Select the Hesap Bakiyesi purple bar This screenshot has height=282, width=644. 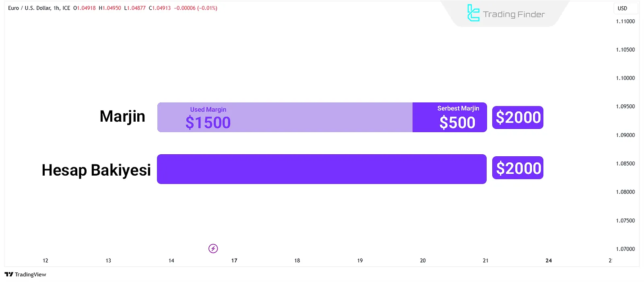(x=322, y=169)
